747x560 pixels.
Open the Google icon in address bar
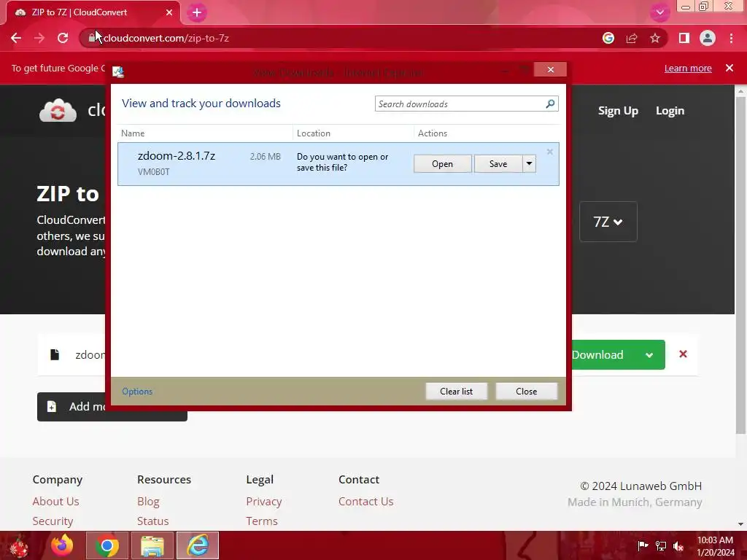click(608, 38)
